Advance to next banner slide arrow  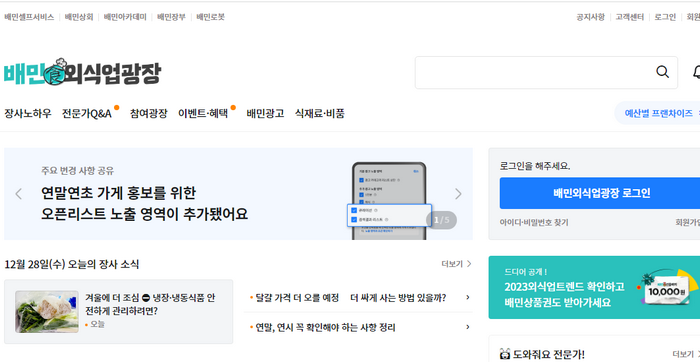tap(458, 194)
